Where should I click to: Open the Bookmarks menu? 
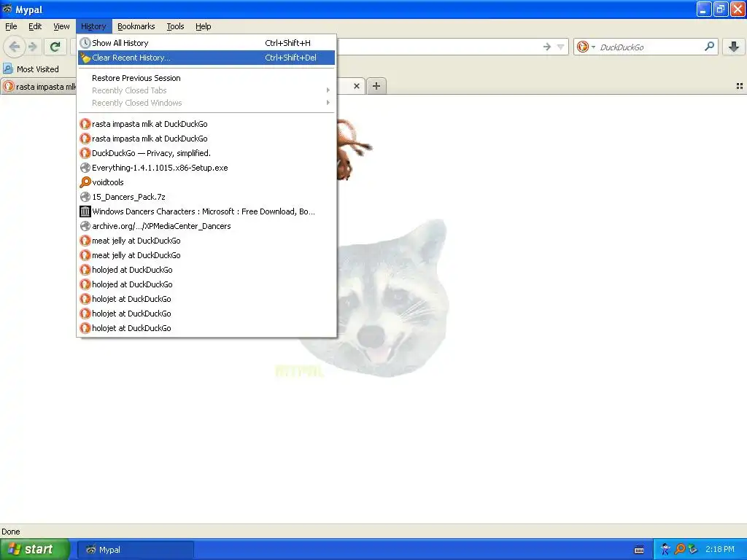pyautogui.click(x=136, y=26)
